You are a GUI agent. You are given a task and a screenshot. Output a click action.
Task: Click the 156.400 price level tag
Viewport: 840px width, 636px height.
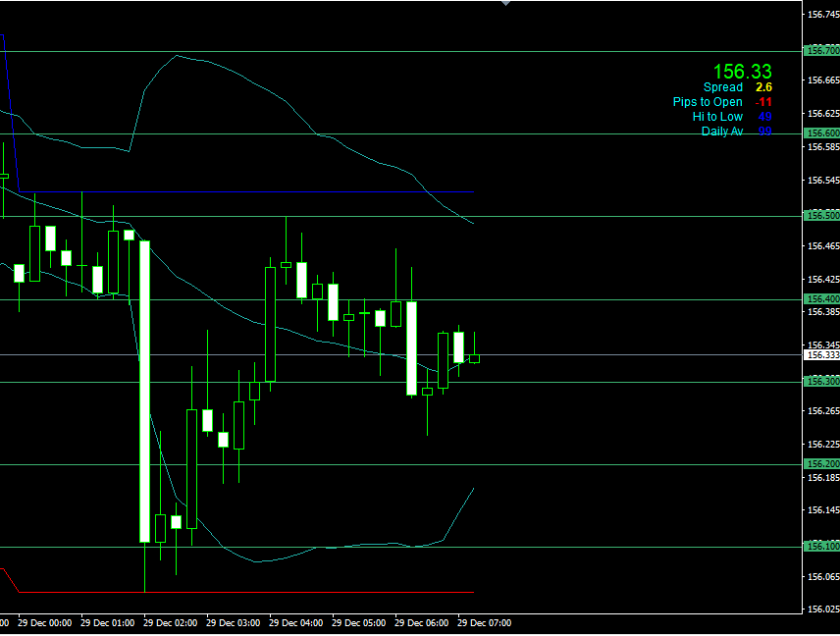click(821, 299)
